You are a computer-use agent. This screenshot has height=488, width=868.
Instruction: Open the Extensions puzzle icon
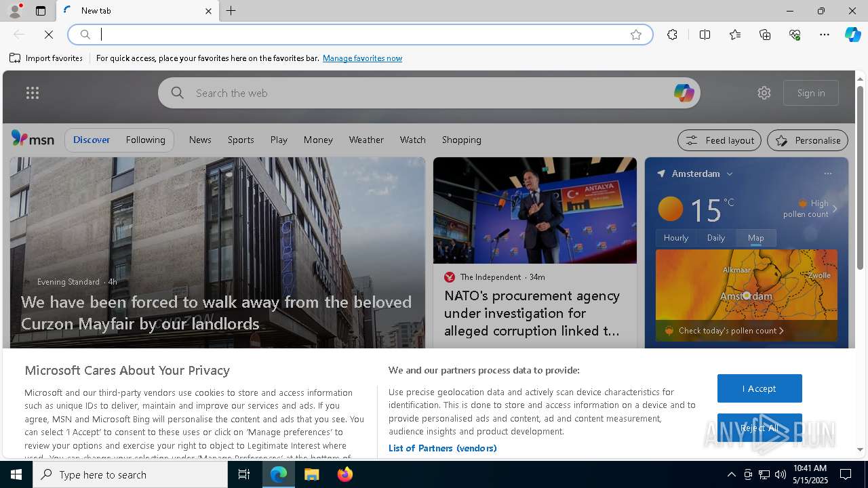coord(672,35)
